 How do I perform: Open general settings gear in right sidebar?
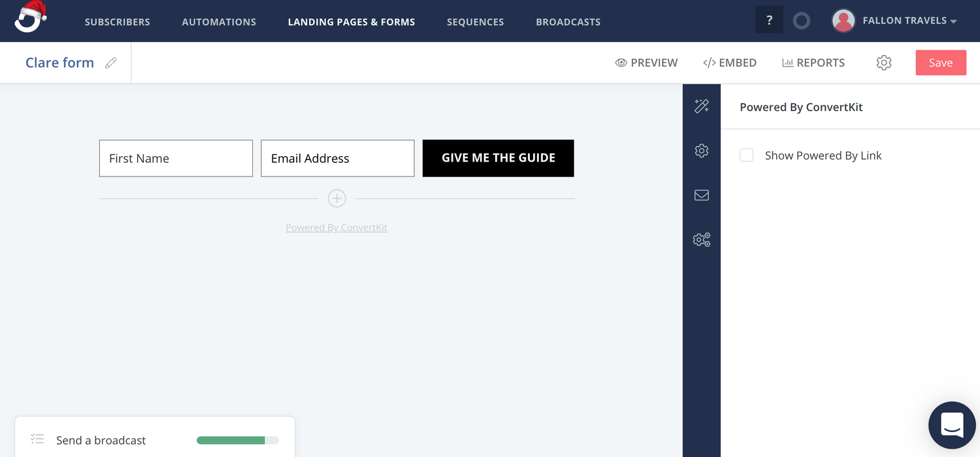[x=702, y=150]
